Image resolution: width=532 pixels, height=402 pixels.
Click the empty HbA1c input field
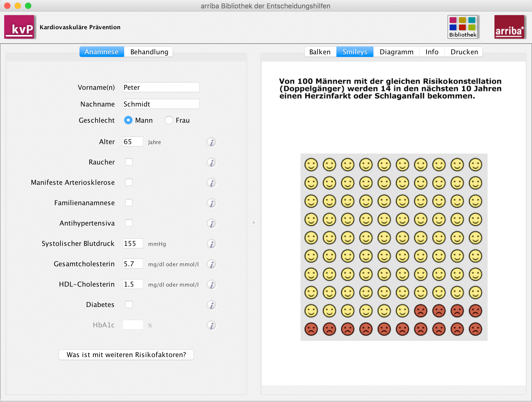coord(133,325)
